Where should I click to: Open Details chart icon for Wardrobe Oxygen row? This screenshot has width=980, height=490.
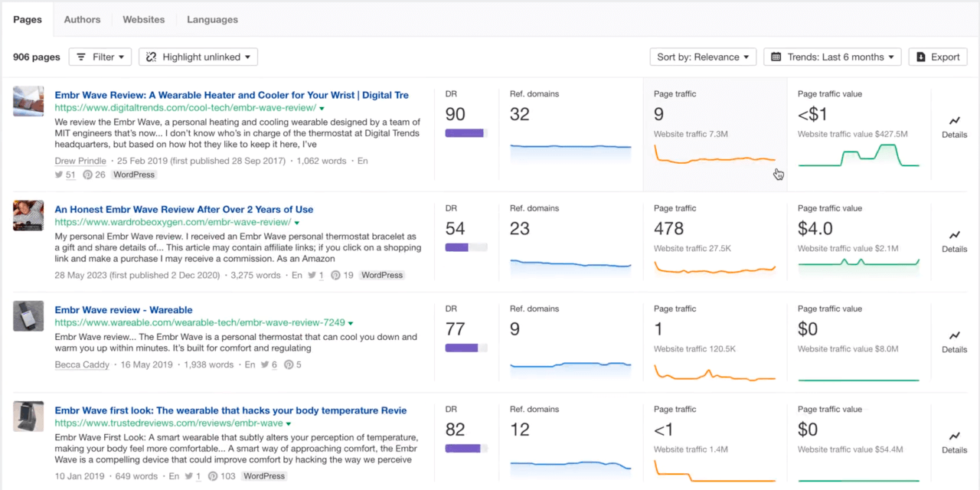954,235
